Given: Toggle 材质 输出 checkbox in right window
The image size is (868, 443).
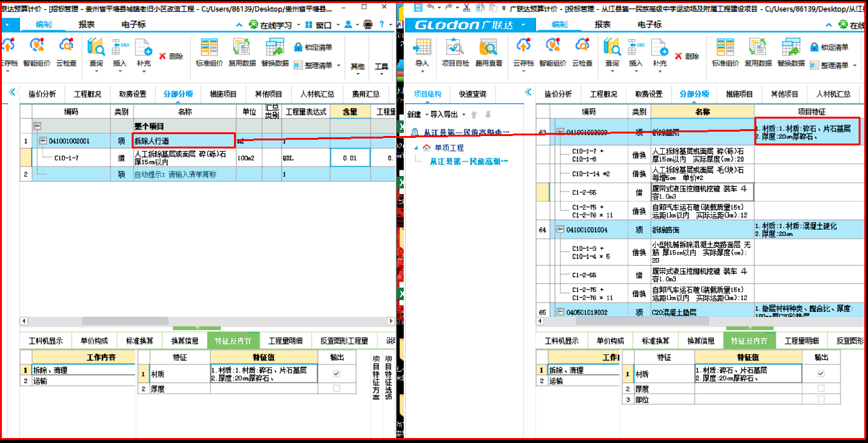Looking at the screenshot, I should (821, 373).
